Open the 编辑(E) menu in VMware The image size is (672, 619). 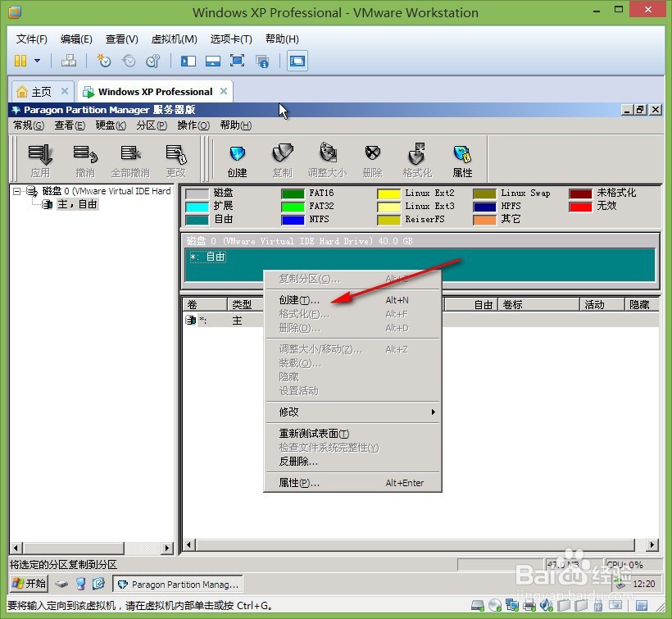click(76, 39)
